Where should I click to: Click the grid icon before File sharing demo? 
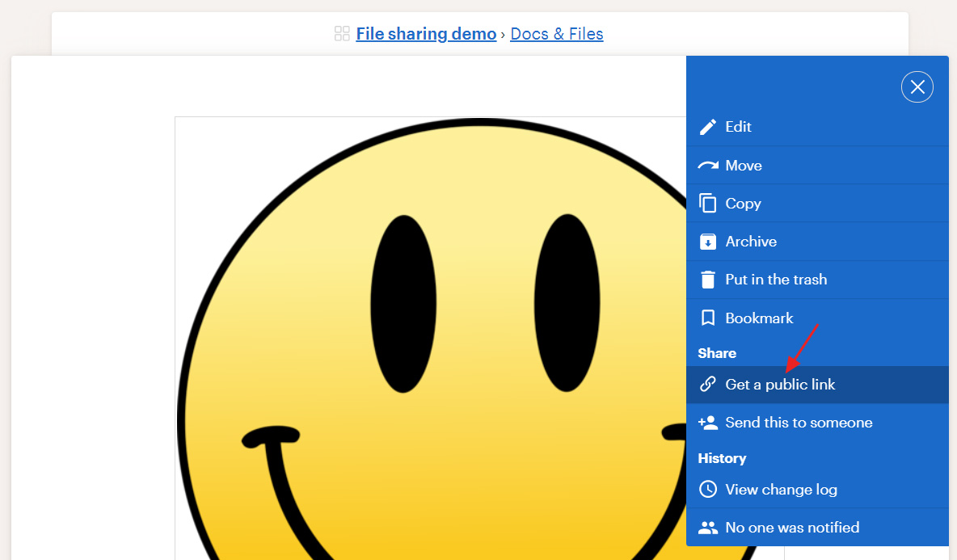coord(342,34)
